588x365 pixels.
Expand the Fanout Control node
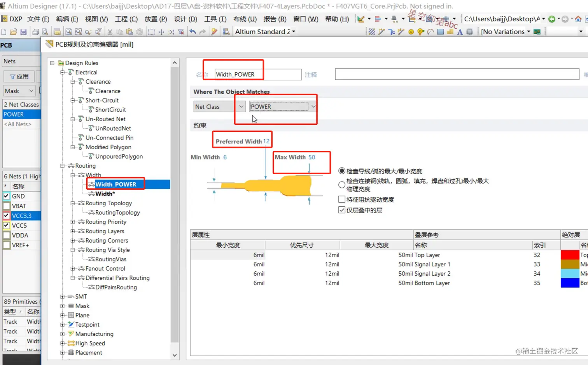pos(72,269)
